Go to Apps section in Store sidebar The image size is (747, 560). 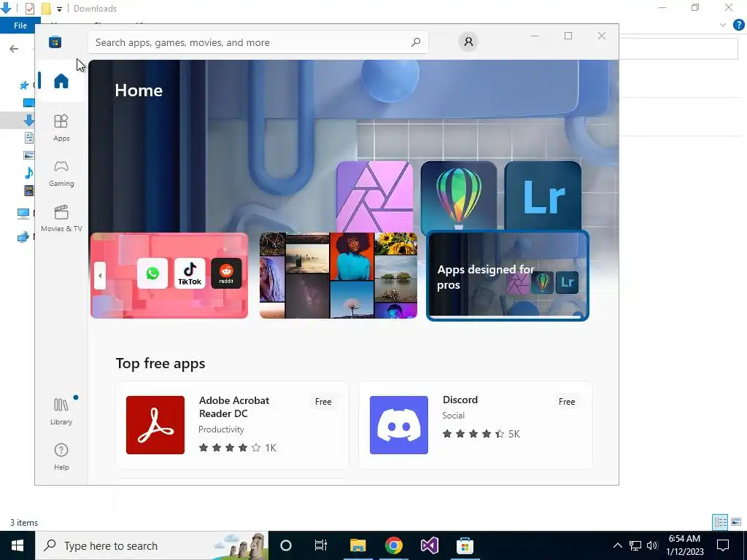click(x=61, y=128)
